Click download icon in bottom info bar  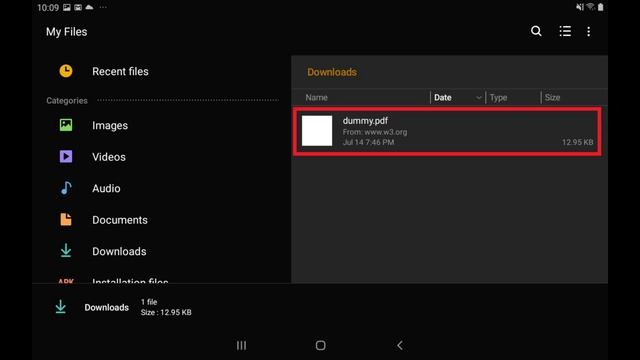click(60, 307)
